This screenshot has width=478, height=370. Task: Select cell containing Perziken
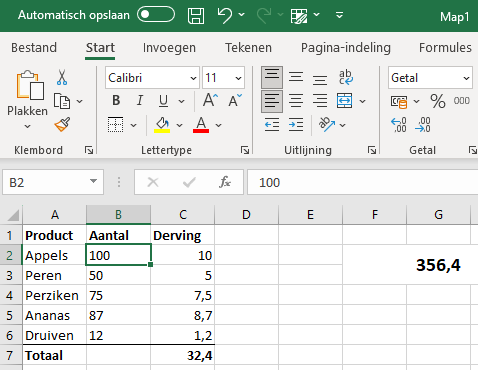pyautogui.click(x=55, y=295)
